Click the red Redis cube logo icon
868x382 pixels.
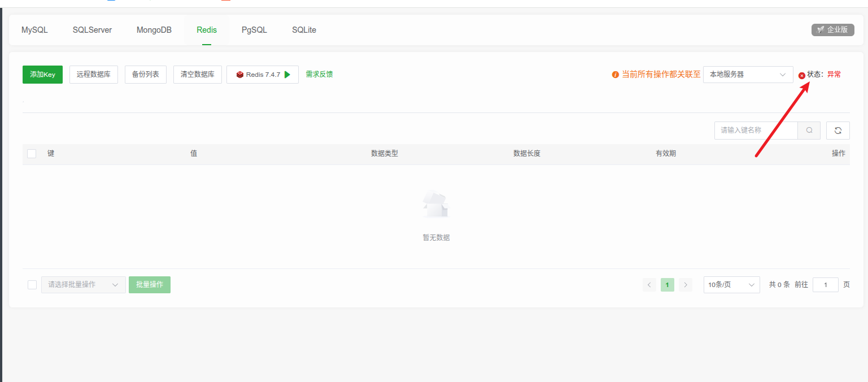click(240, 75)
